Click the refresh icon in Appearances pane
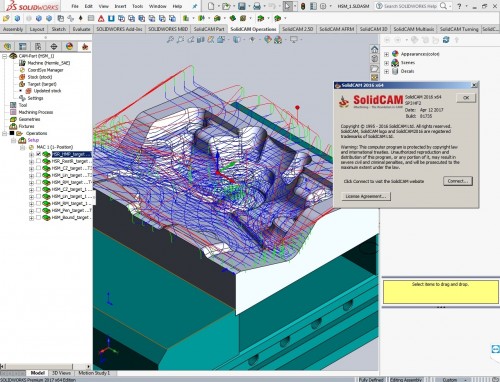 [446, 40]
